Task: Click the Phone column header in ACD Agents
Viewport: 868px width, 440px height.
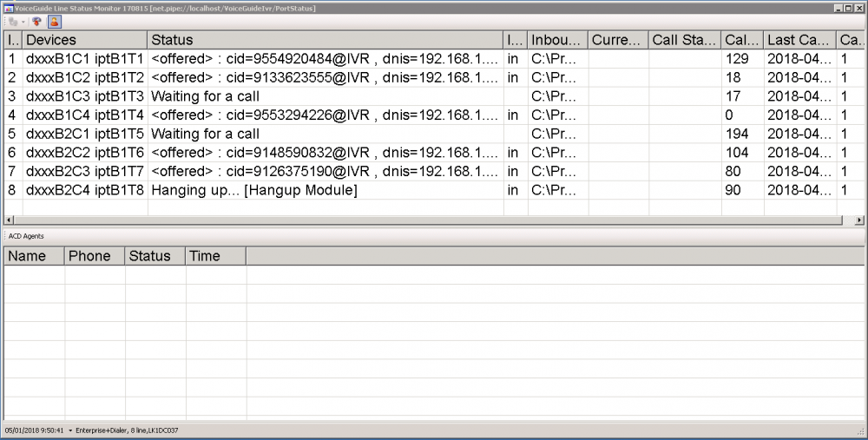Action: coord(94,256)
